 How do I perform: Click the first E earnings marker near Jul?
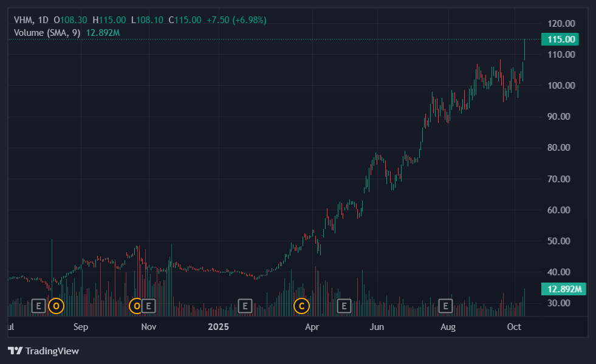[39, 306]
